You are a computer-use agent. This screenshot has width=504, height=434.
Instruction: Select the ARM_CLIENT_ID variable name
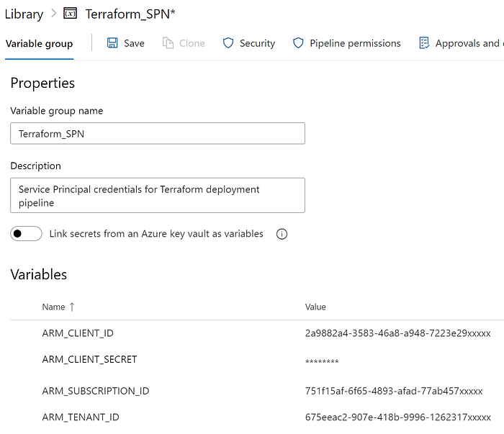(78, 333)
